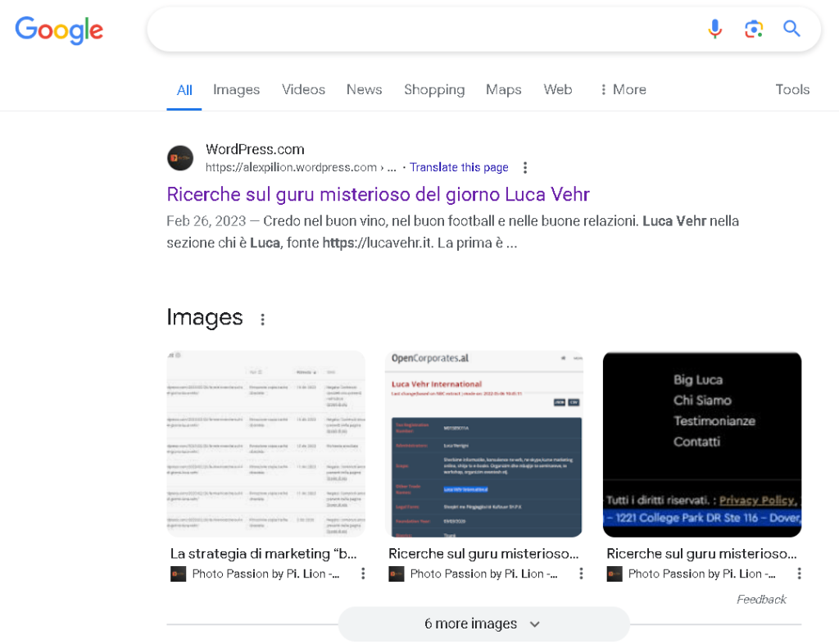The image size is (839, 644).
Task: Switch to the Images tab
Action: (236, 90)
